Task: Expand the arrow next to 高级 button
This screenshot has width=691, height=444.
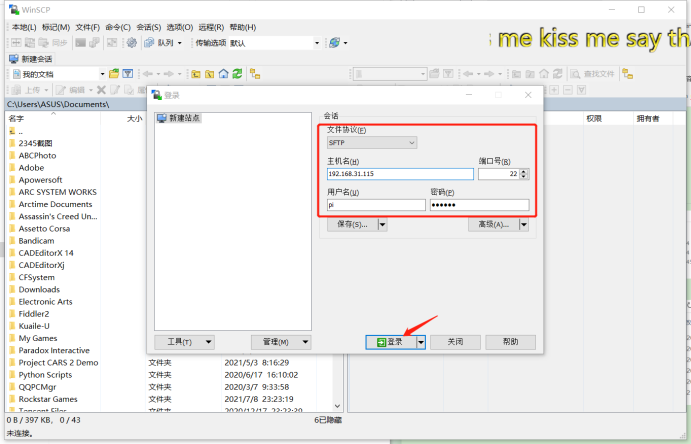Action: tap(524, 225)
